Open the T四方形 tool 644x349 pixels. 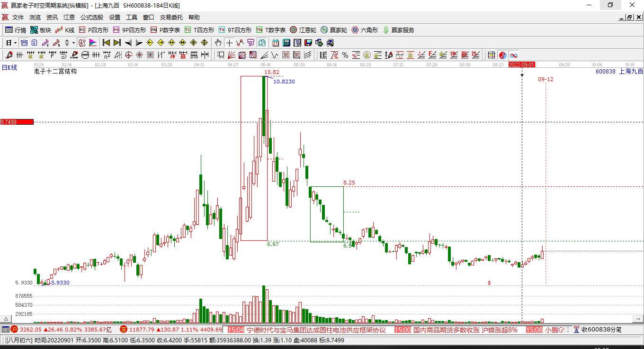pos(199,30)
